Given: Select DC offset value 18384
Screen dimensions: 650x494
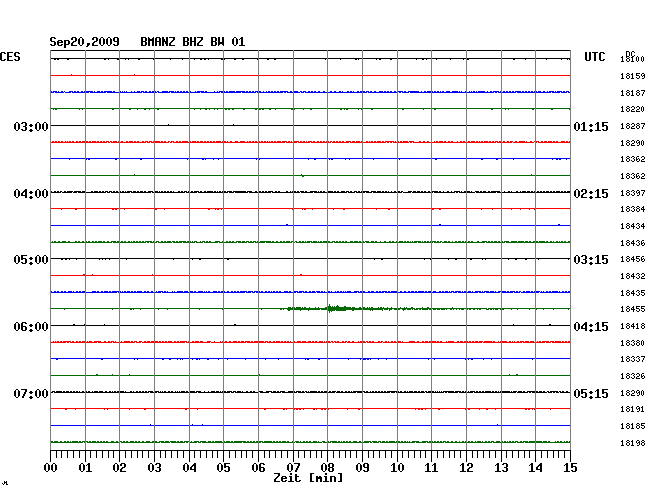Looking at the screenshot, I should tap(633, 209).
